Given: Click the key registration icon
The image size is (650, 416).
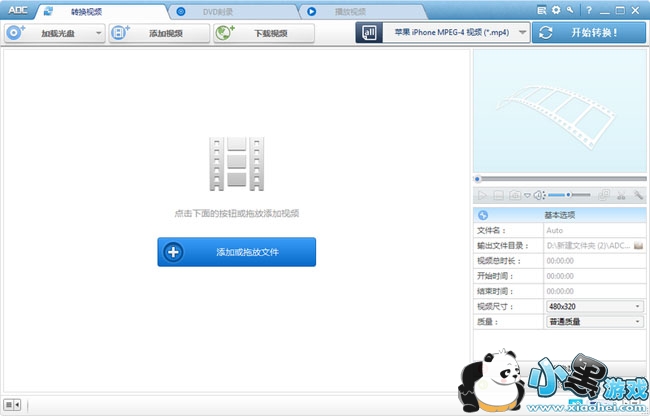Looking at the screenshot, I should tap(570, 10).
